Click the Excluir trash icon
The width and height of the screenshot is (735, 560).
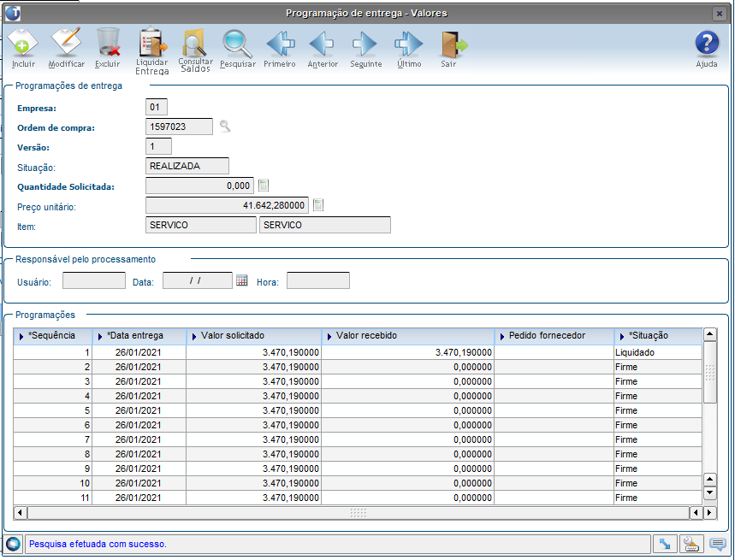109,43
